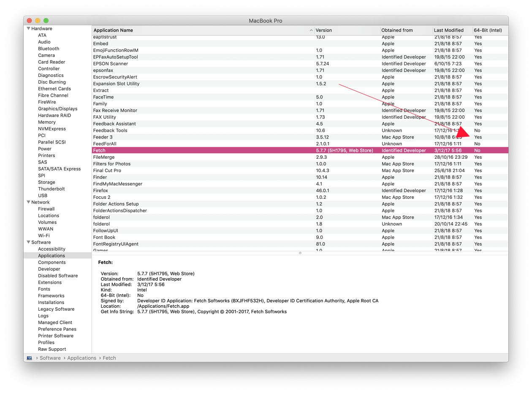Viewport: 532px width, 393px height.
Task: Open Printers hardware section
Action: coord(46,155)
